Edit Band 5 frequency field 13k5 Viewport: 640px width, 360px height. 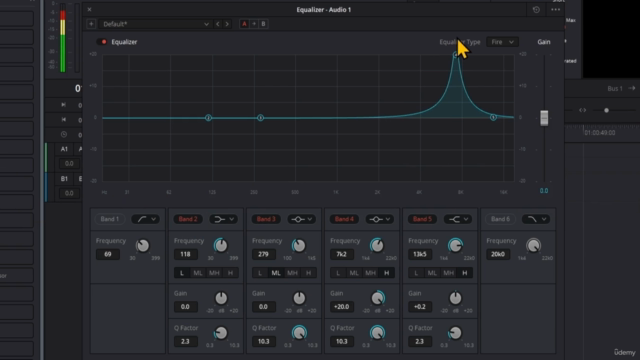coord(420,254)
